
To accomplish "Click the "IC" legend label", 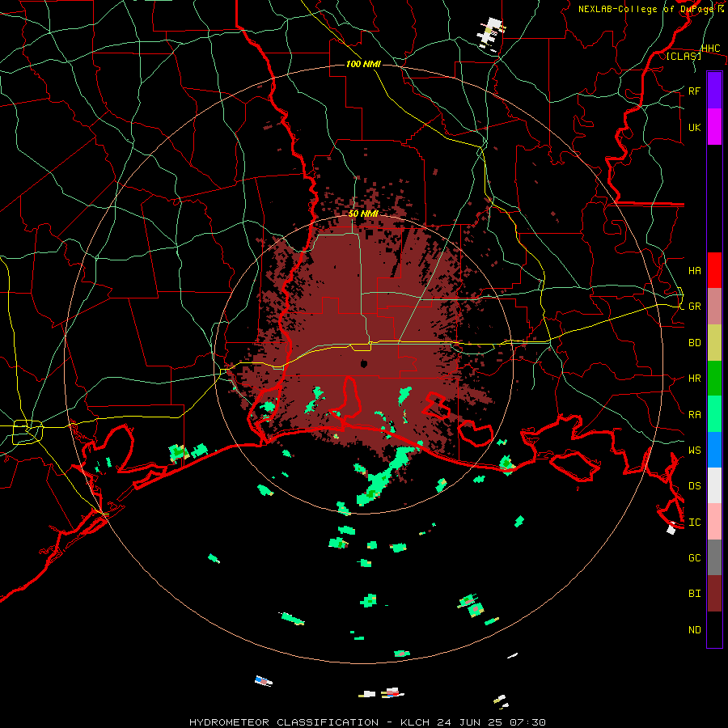I will pyautogui.click(x=694, y=523).
